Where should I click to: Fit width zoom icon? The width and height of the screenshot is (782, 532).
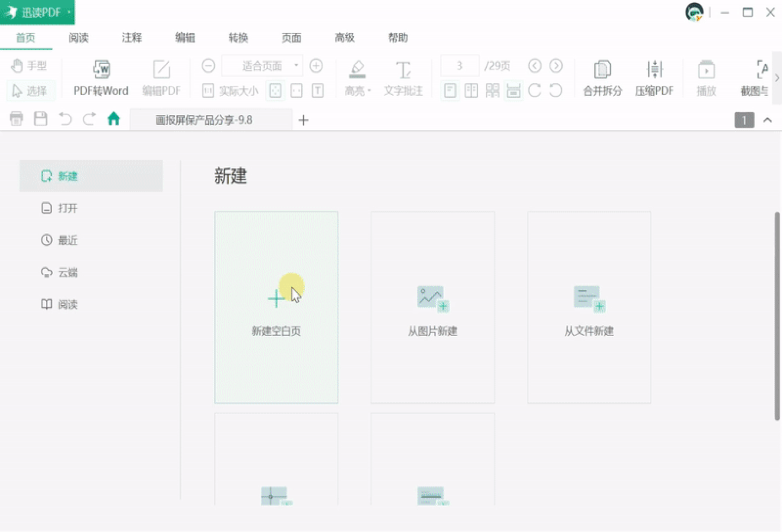(x=296, y=91)
